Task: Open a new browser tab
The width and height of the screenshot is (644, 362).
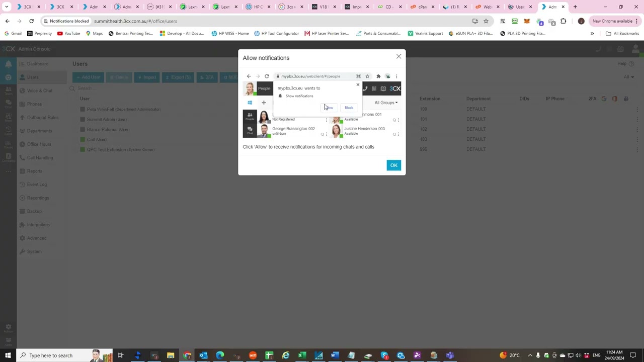Action: click(x=575, y=7)
